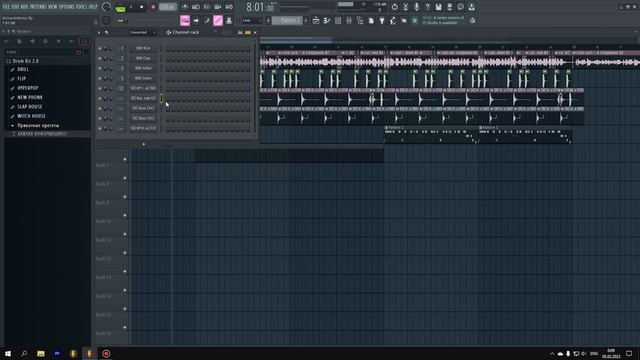The height and width of the screenshot is (360, 640).
Task: Click the right-arrow icon on the pink toolbar row
Action: click(x=196, y=20)
